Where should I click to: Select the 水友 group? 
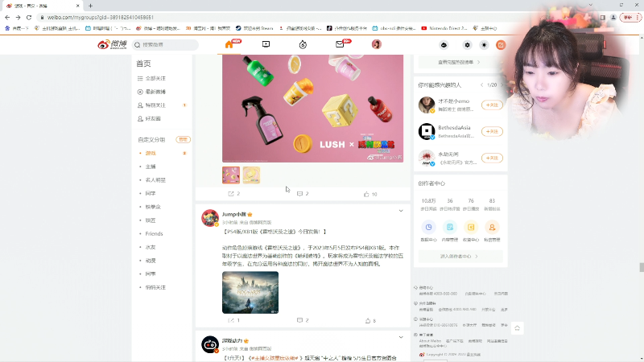tap(151, 247)
